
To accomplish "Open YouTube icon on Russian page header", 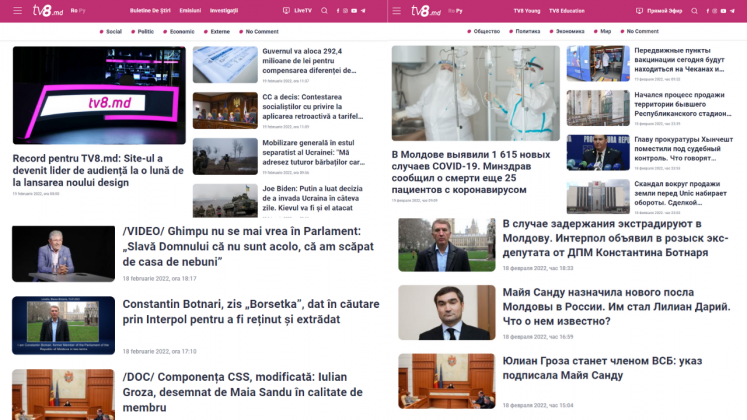I will click(x=723, y=10).
